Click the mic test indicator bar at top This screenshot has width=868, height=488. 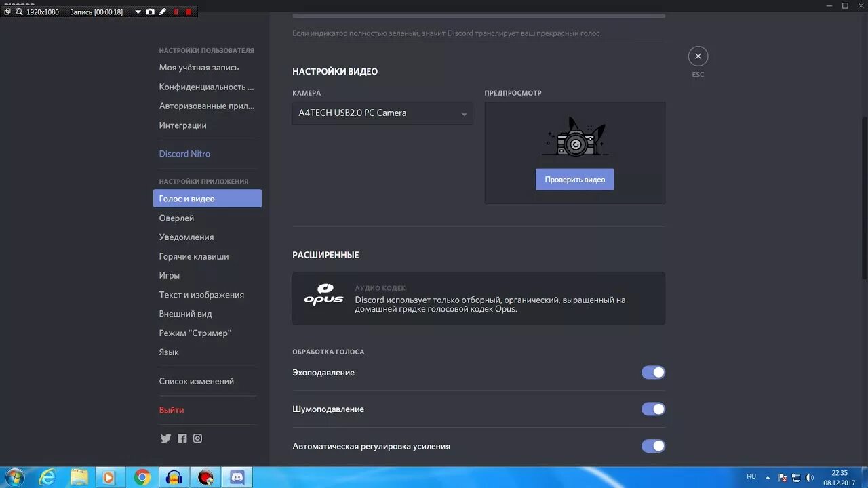[x=479, y=16]
